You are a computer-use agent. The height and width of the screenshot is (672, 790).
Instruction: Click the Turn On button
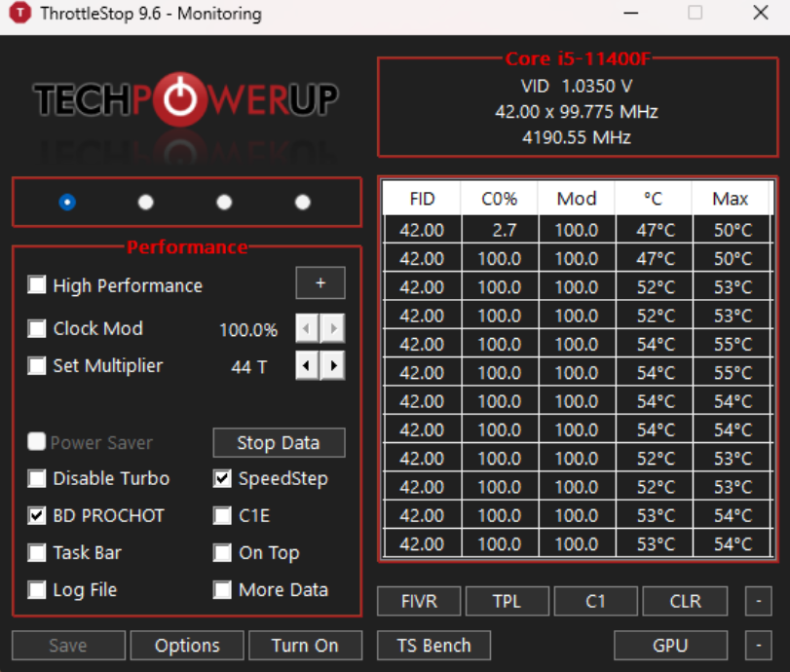tap(305, 646)
